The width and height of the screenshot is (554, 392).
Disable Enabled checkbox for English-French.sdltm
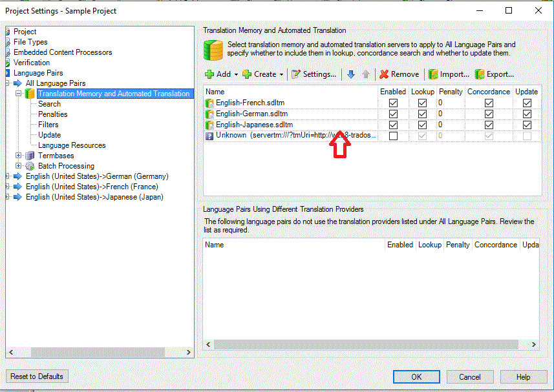coord(393,103)
